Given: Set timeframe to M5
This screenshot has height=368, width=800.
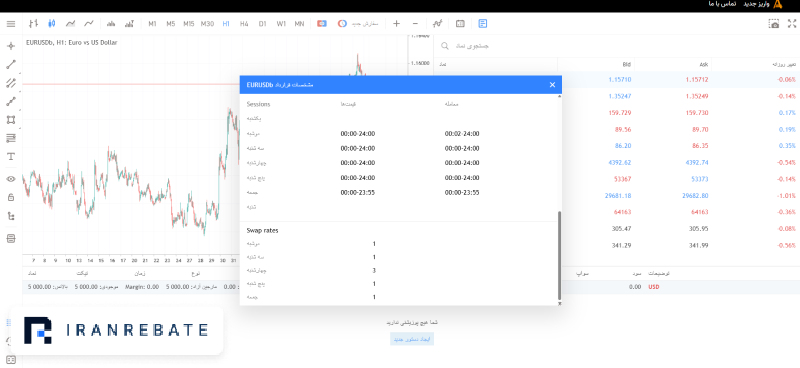Looking at the screenshot, I should pos(170,23).
